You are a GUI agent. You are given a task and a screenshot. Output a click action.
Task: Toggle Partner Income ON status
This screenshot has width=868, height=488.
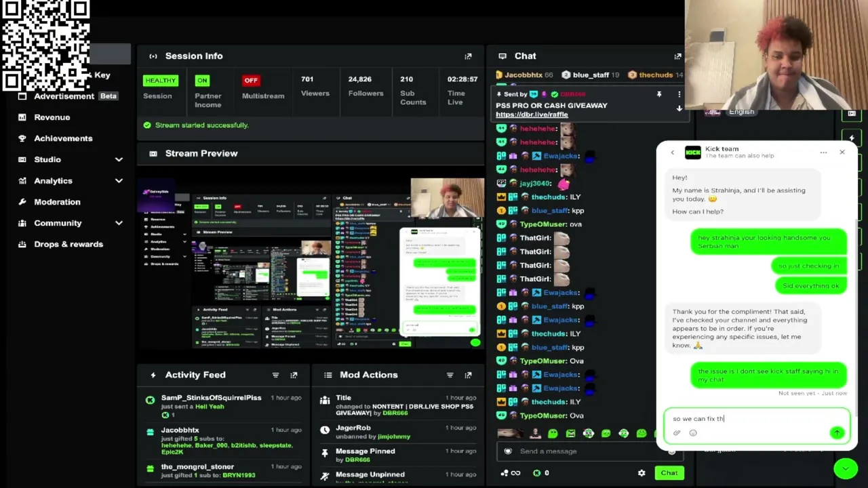click(202, 81)
